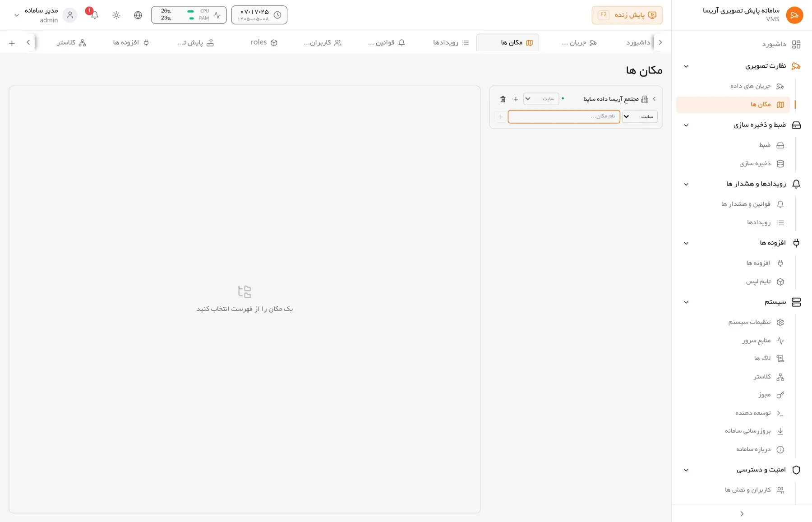Viewport: 812px width, 522px height.
Task: Toggle the light/dark theme sun icon
Action: (116, 15)
